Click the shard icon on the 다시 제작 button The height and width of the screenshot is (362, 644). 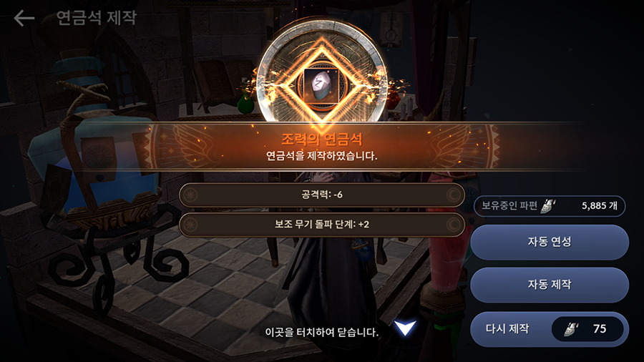click(x=570, y=329)
